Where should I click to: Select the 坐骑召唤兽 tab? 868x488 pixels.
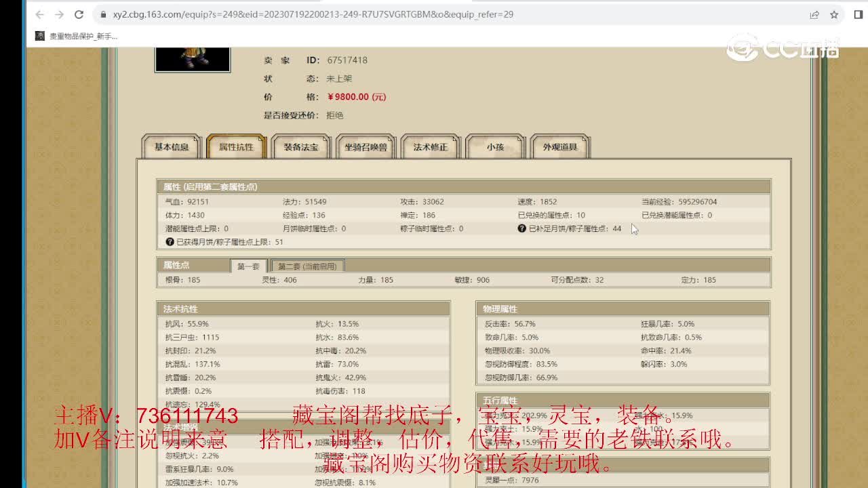click(366, 146)
